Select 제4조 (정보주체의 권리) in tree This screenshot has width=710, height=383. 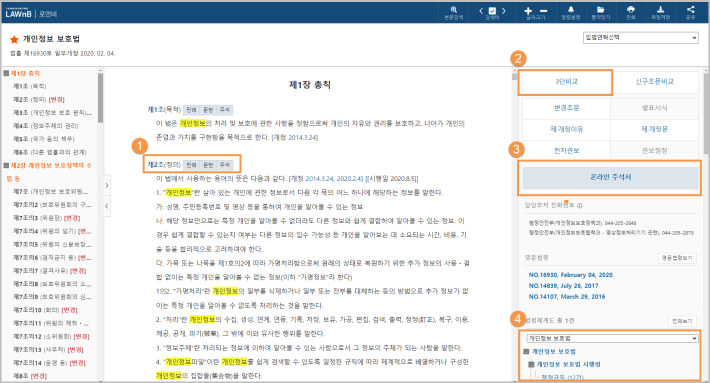(x=45, y=125)
